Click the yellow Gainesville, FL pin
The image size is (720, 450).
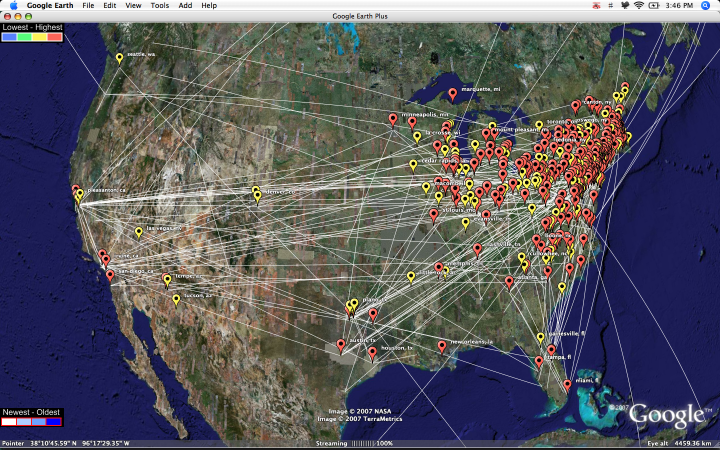(x=541, y=338)
